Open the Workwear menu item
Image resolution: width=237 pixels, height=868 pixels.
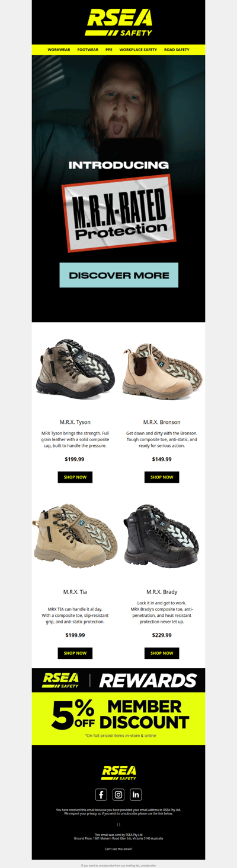click(58, 50)
